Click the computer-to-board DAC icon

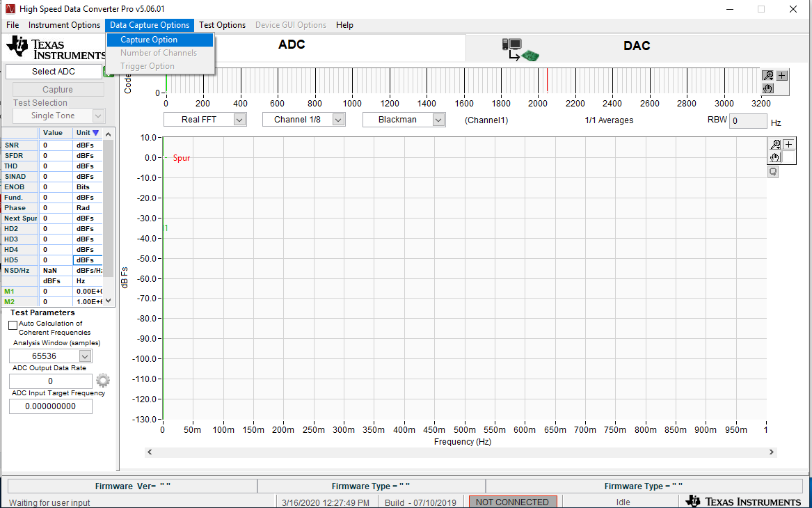point(520,49)
